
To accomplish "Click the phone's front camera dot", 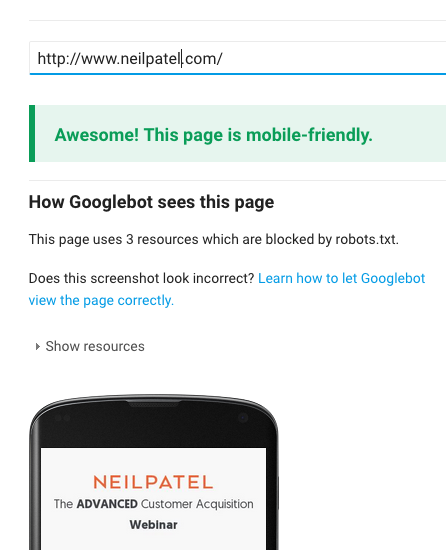I will pyautogui.click(x=243, y=417).
